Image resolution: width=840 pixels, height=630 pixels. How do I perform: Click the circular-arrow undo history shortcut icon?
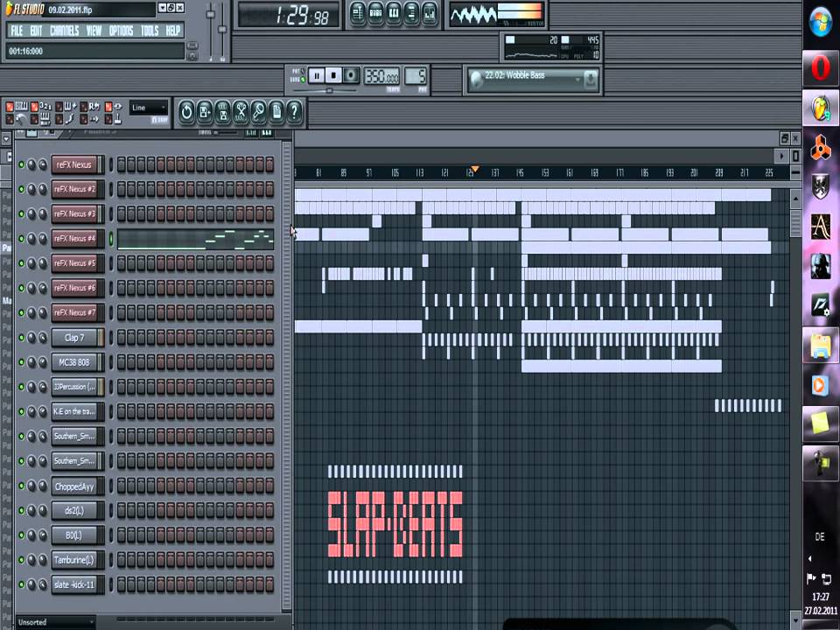tap(186, 112)
